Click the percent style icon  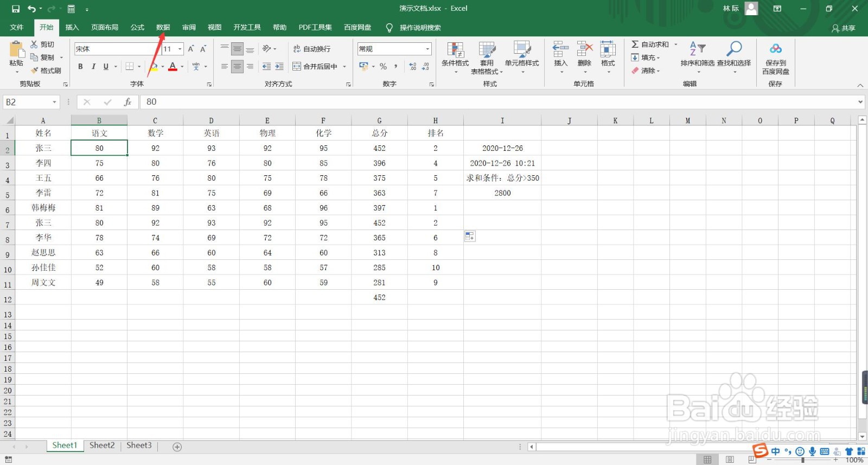pyautogui.click(x=384, y=66)
